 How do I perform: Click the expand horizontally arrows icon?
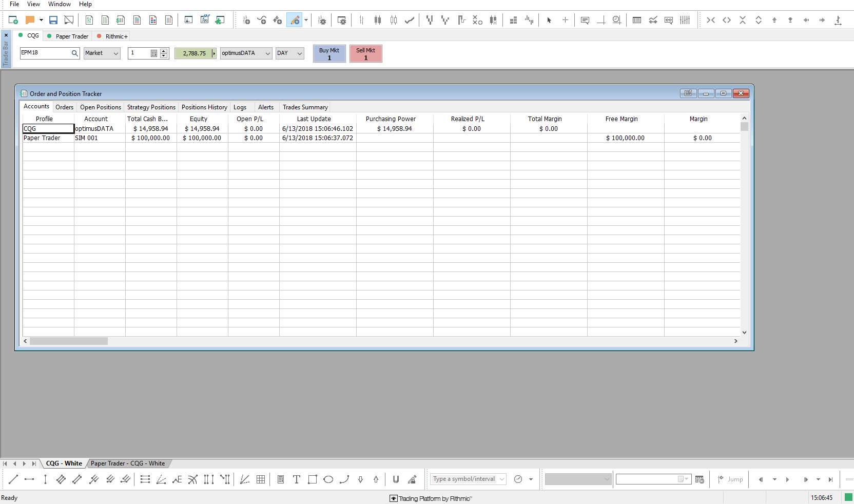click(x=727, y=20)
